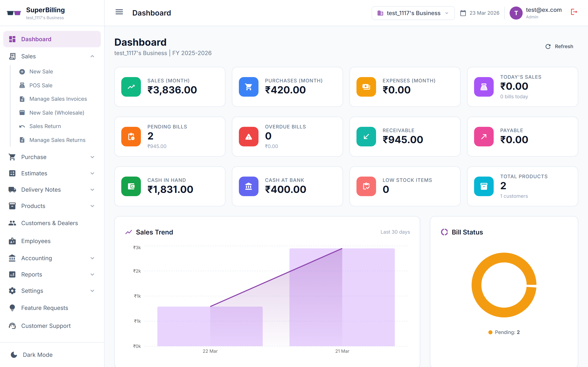
Task: Click the Customer Support headset icon
Action: click(12, 326)
